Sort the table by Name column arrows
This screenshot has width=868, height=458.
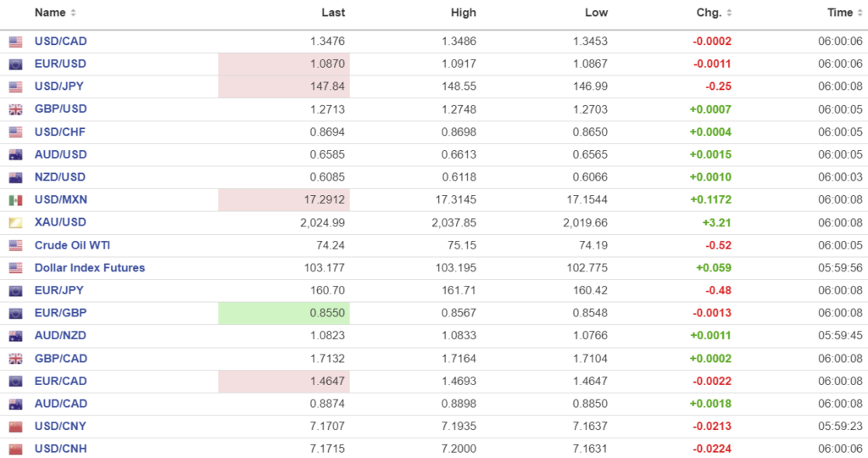point(73,14)
